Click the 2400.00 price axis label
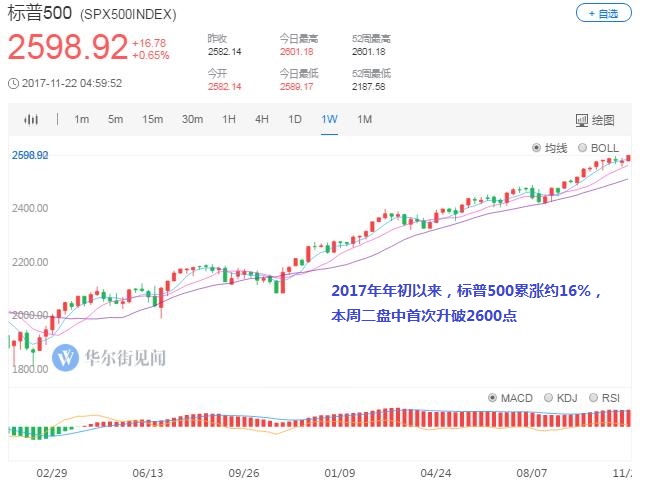The height and width of the screenshot is (483, 648). 30,208
